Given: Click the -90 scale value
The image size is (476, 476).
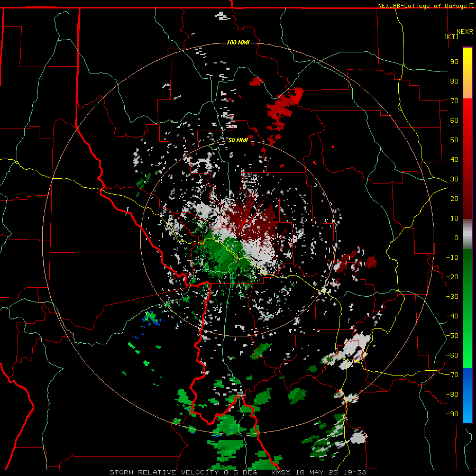Looking at the screenshot, I should point(452,414).
